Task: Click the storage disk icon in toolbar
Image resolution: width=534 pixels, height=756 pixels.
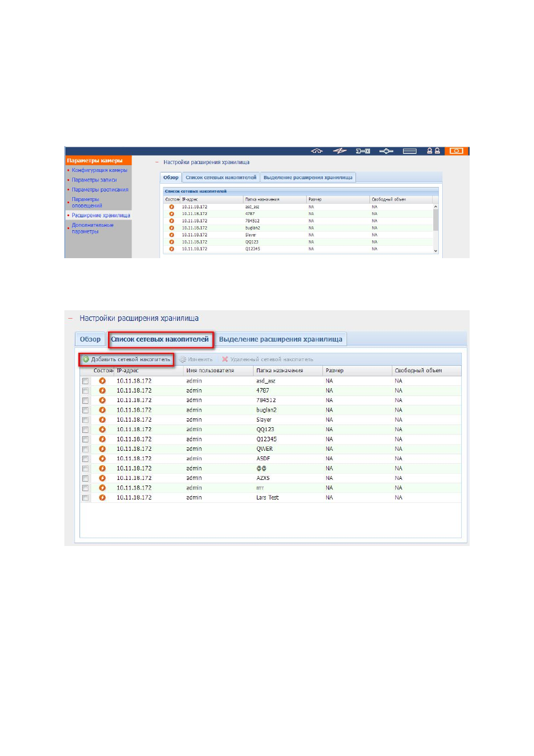Action: [x=409, y=151]
